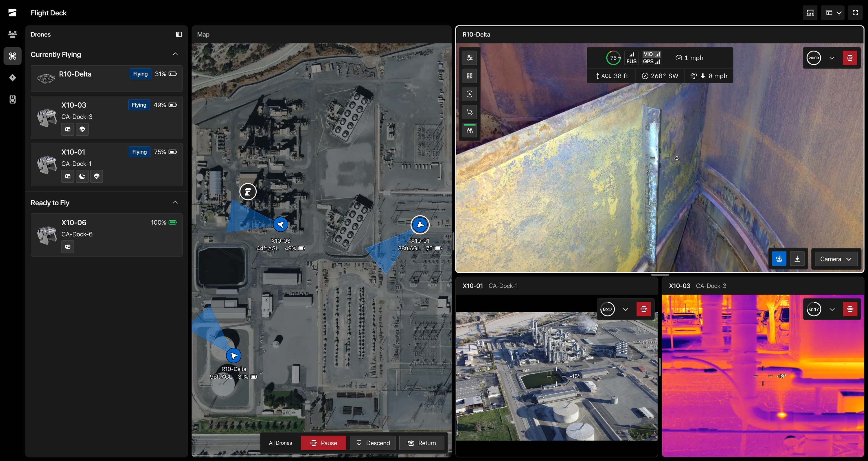Click the obstacle avoidance tool icon

[x=470, y=94]
